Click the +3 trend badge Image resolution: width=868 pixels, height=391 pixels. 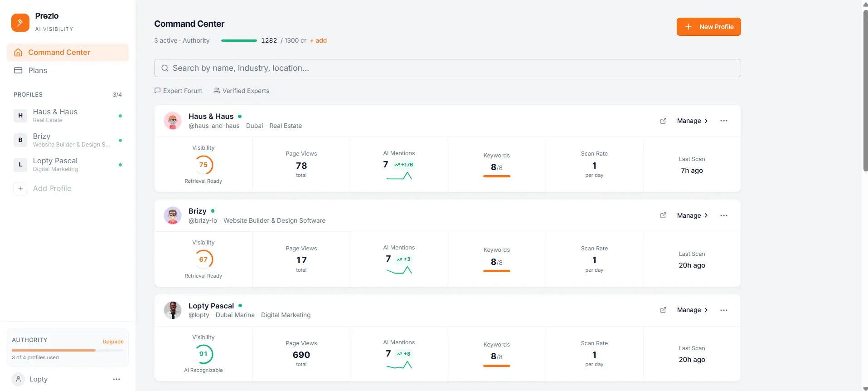click(x=403, y=259)
